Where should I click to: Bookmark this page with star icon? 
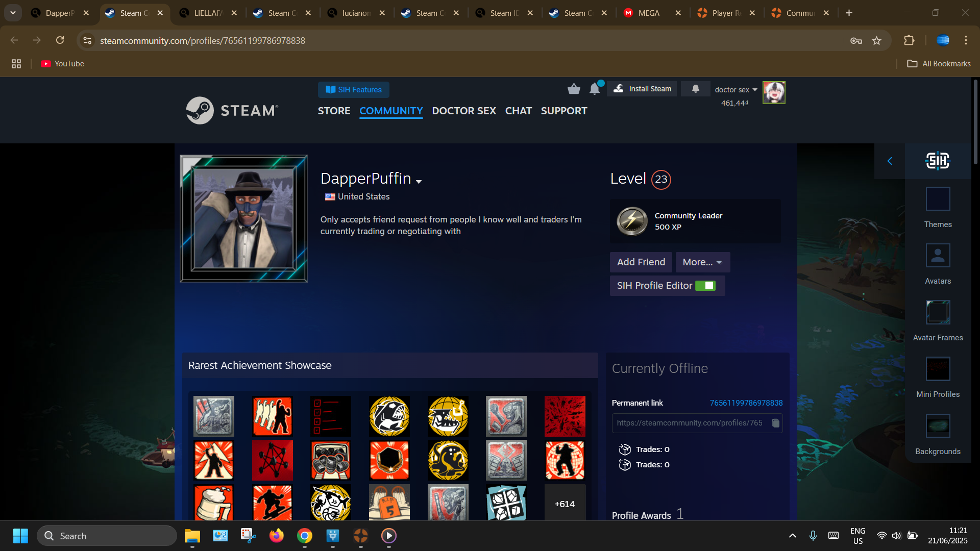point(876,40)
